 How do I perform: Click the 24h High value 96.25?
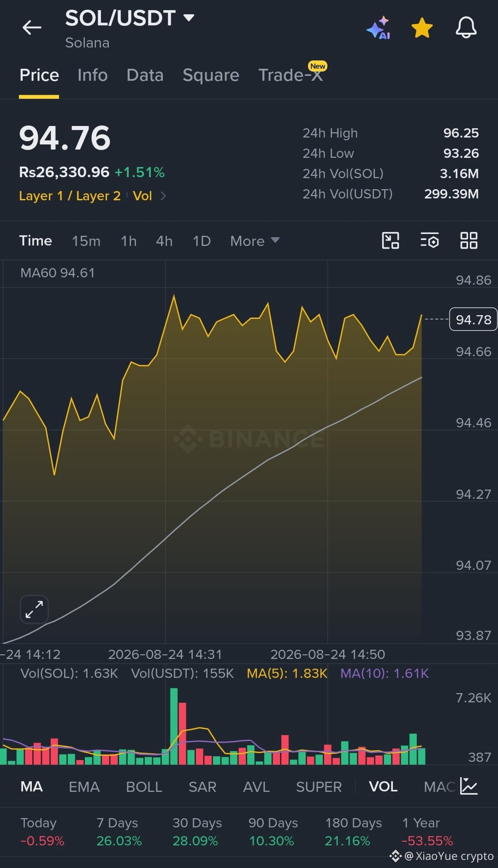tap(461, 133)
